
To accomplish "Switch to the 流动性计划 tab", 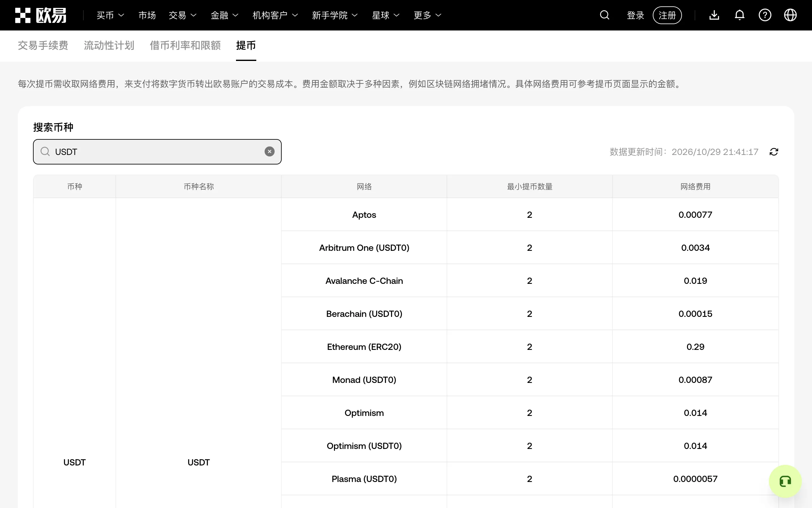I will pyautogui.click(x=109, y=45).
